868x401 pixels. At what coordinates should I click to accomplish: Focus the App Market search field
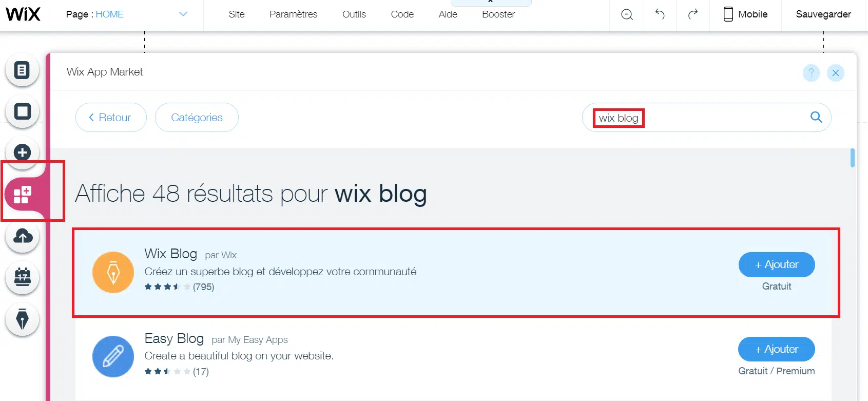706,118
